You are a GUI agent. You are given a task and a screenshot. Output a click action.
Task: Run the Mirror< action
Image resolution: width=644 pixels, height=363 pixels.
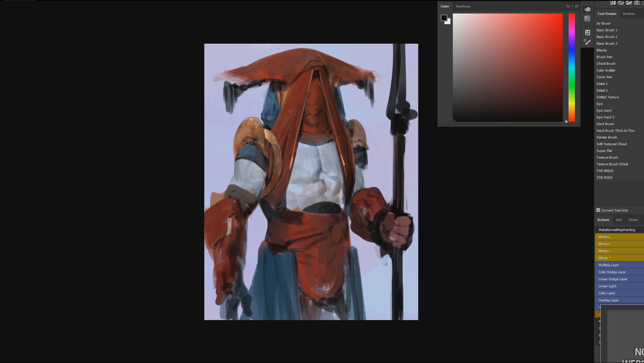click(619, 237)
